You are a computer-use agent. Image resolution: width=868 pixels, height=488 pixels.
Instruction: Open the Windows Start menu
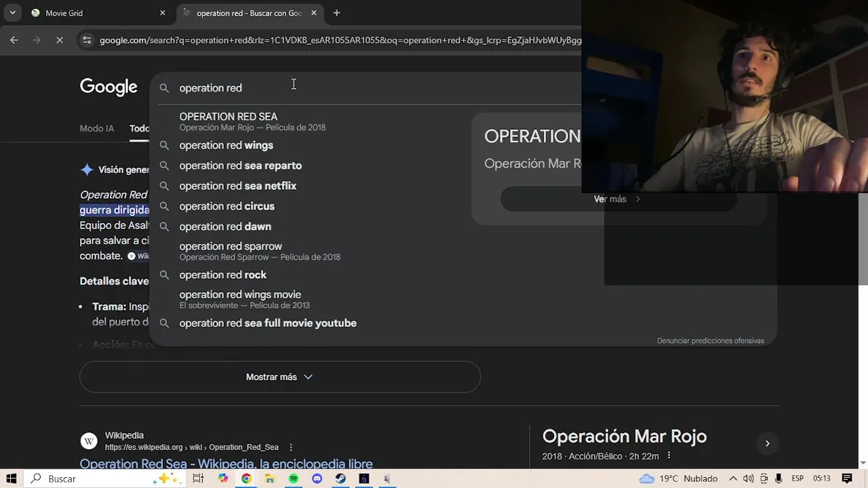pyautogui.click(x=12, y=479)
